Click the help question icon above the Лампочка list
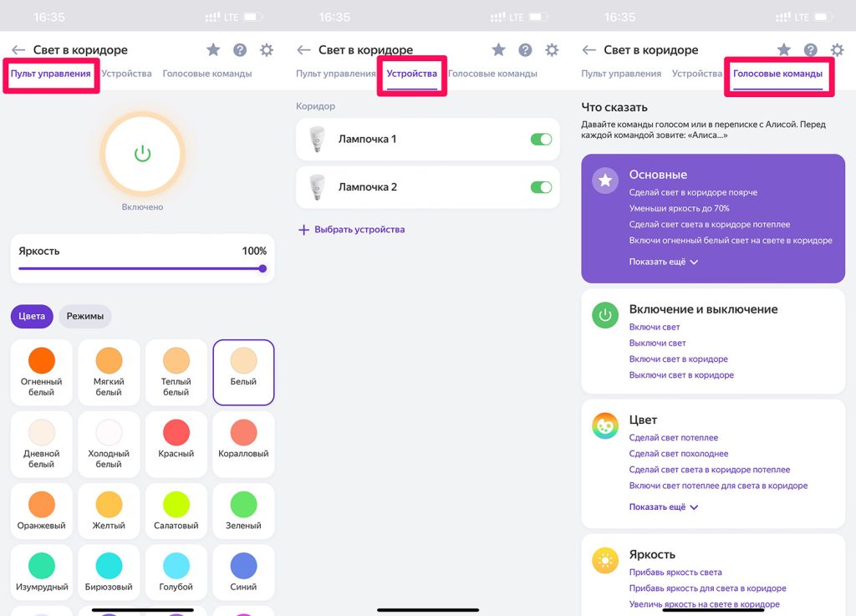Viewport: 856px width, 616px height. [525, 50]
